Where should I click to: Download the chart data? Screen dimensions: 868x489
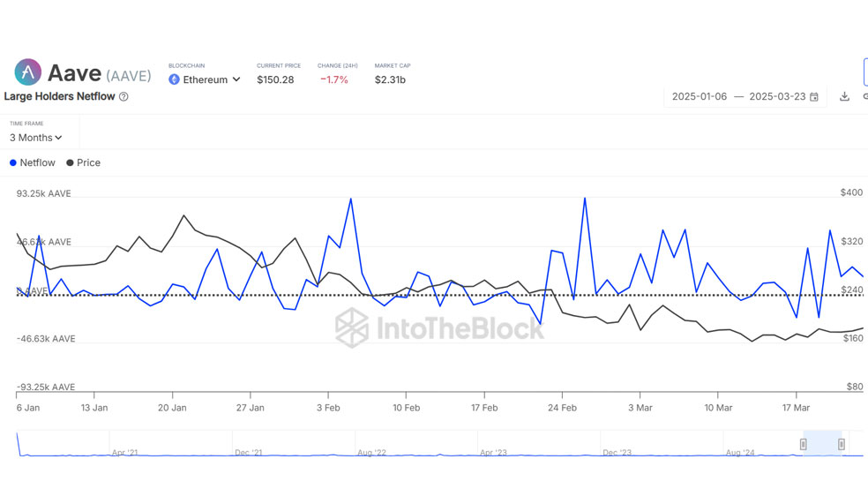tap(844, 96)
